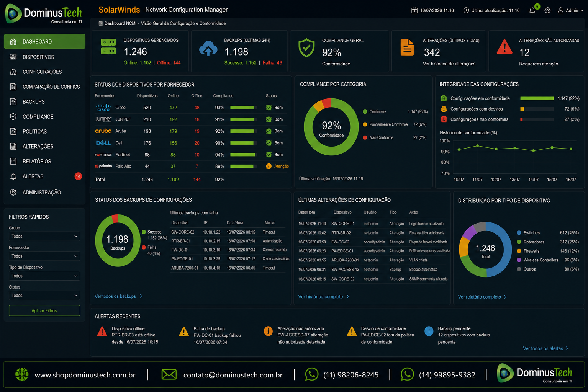Viewport: 588px width, 392px height.
Task: Click the 92% Conformidade donut chart
Action: [x=331, y=127]
